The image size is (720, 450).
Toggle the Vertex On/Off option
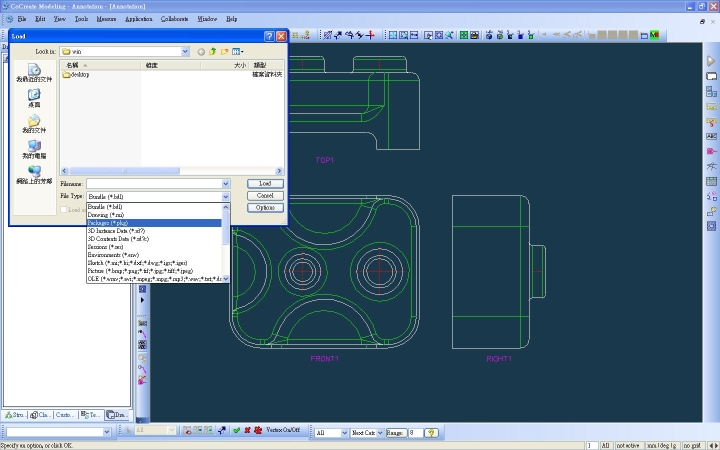[x=282, y=430]
